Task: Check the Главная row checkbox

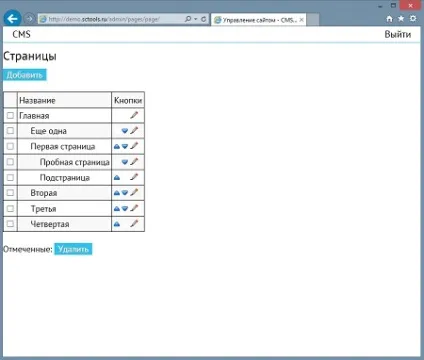Action: (x=10, y=115)
